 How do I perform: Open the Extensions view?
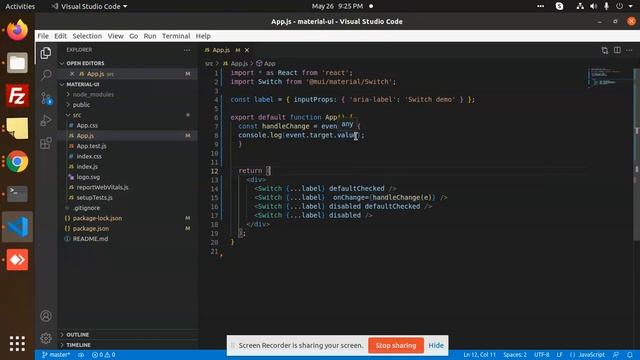46,143
